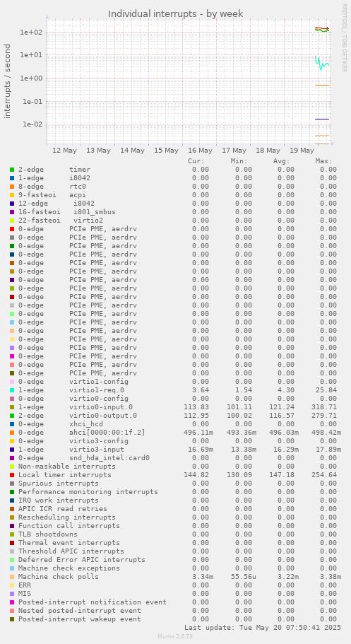Click the graph title Individual interrupts - by week

(x=176, y=14)
